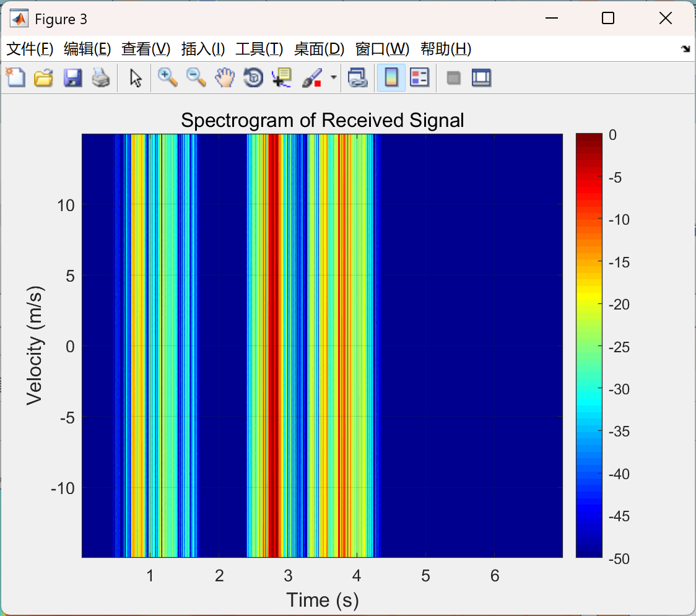This screenshot has width=696, height=616.
Task: Toggle the Insert Colorbar button
Action: pyautogui.click(x=391, y=77)
